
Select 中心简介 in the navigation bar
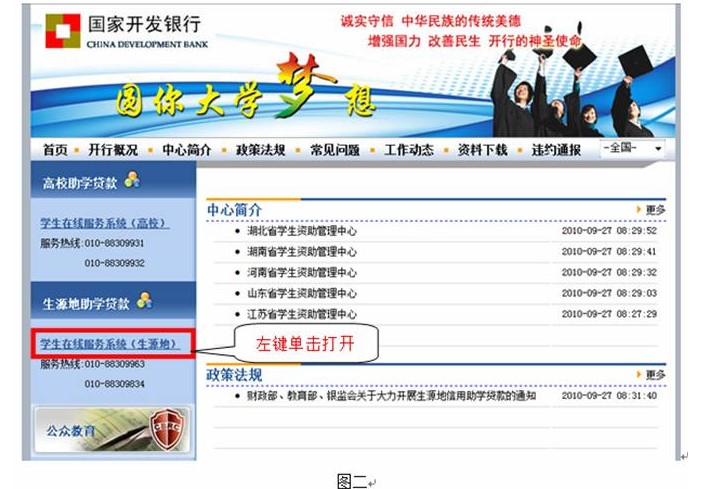click(186, 150)
